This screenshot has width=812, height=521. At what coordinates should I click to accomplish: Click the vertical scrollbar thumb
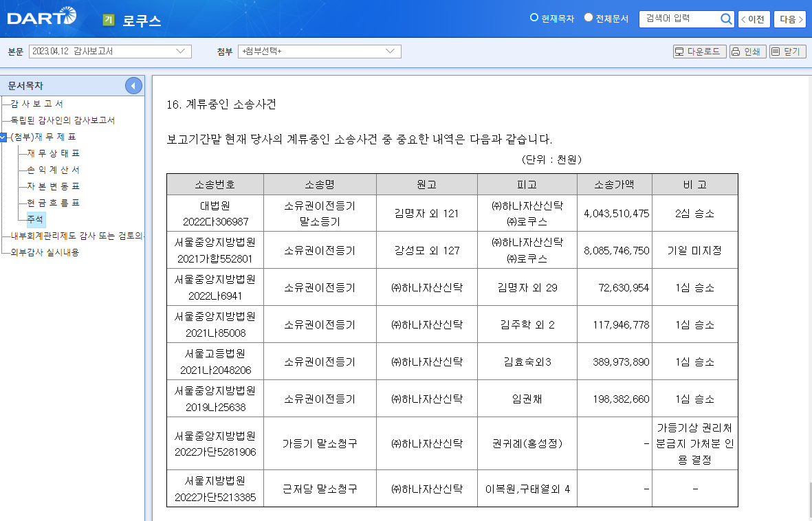click(810, 501)
